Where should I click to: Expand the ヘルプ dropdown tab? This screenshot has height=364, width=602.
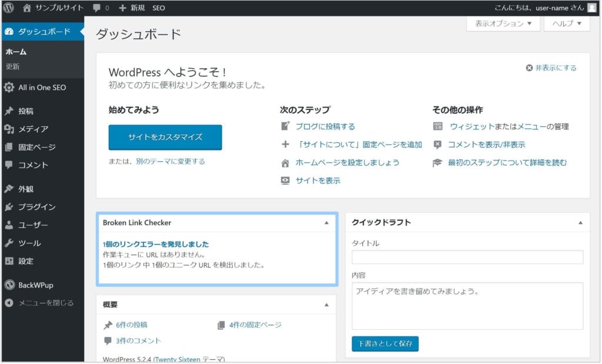[567, 24]
